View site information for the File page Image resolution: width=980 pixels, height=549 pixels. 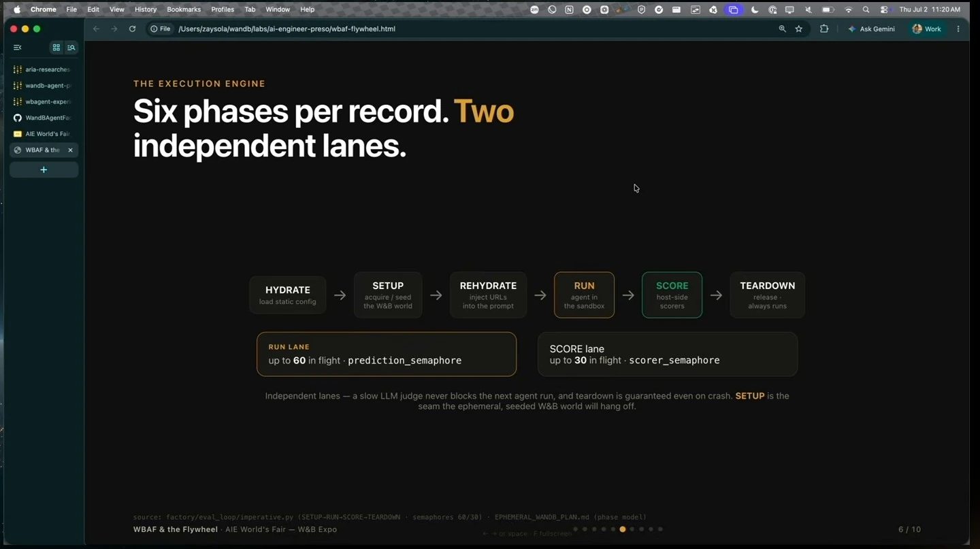click(x=161, y=29)
